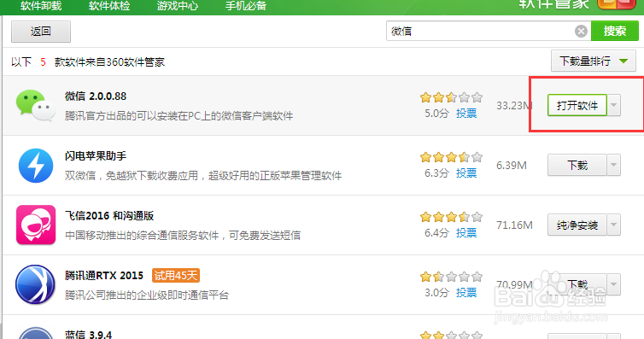Switch to the 游戏中心 tab
The height and width of the screenshot is (339, 644).
click(x=178, y=6)
